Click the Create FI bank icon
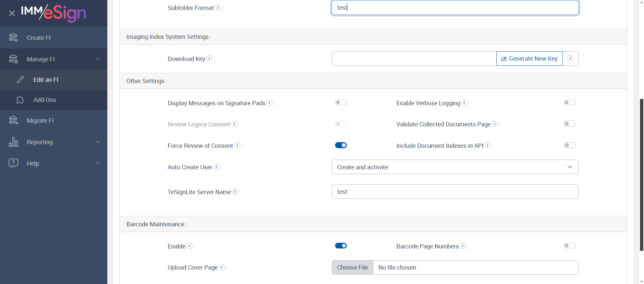Image resolution: width=644 pixels, height=284 pixels. [x=13, y=38]
